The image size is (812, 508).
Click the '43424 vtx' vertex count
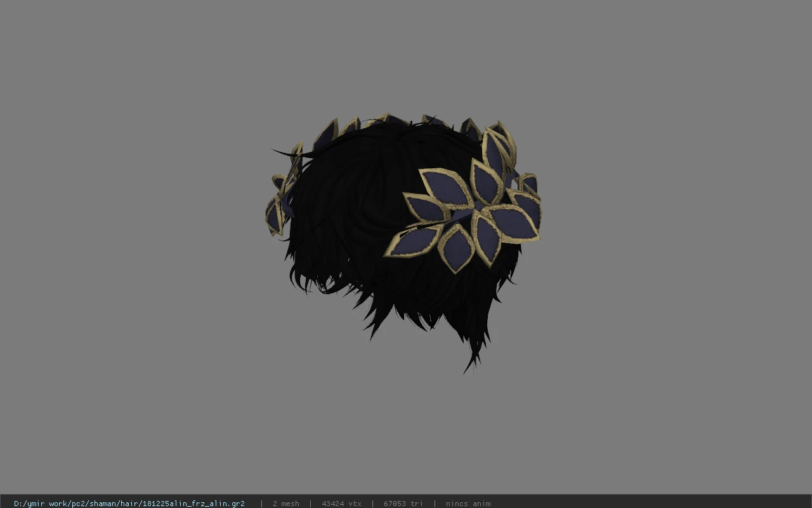click(341, 504)
